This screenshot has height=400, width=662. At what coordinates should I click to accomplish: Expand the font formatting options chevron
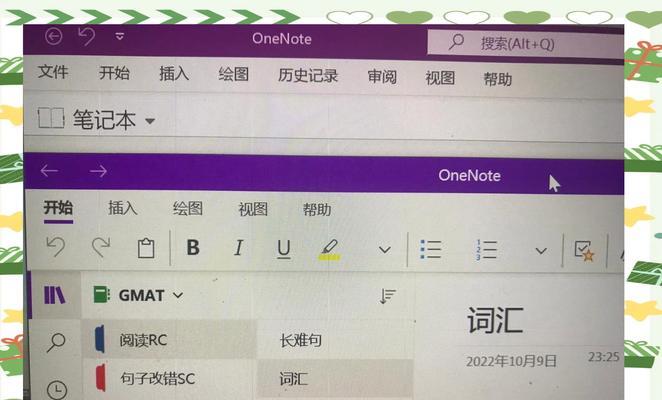point(384,250)
